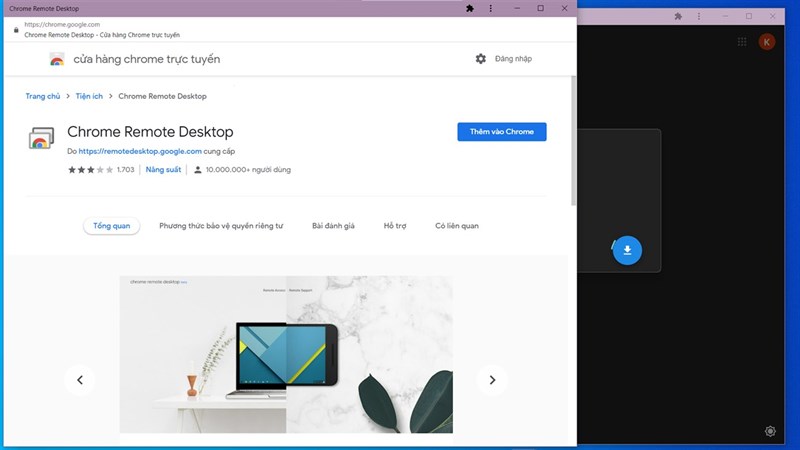
Task: Close the background window
Action: click(x=772, y=16)
